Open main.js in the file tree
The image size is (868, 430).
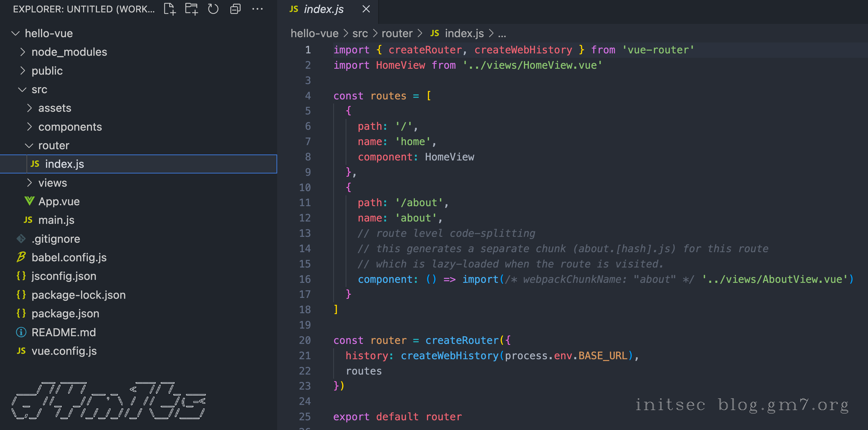pyautogui.click(x=56, y=220)
